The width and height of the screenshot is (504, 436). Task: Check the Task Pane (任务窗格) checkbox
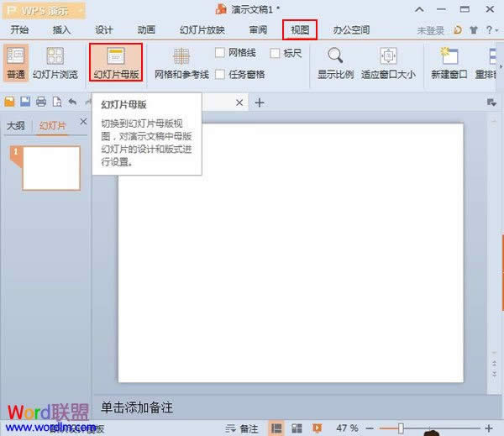pos(220,74)
